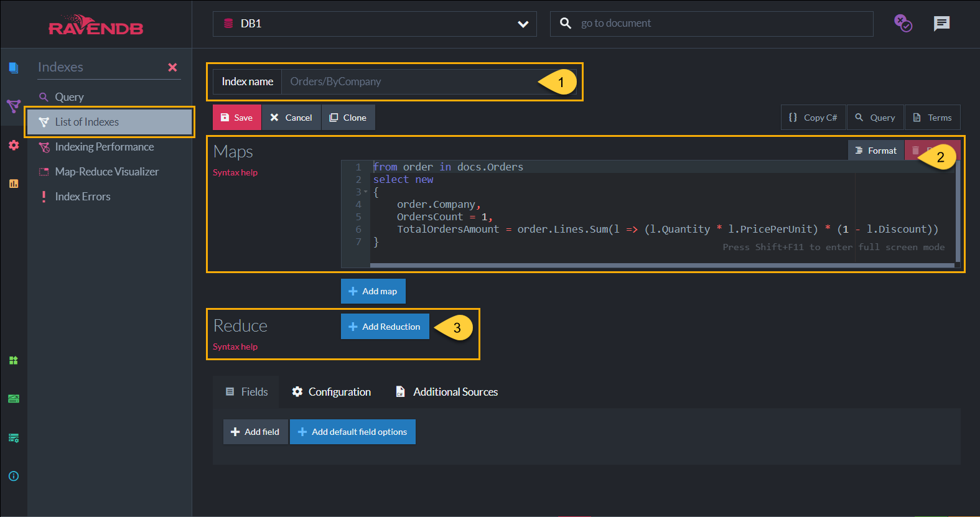Click the search magnifier icon
The image size is (980, 517).
(x=565, y=23)
